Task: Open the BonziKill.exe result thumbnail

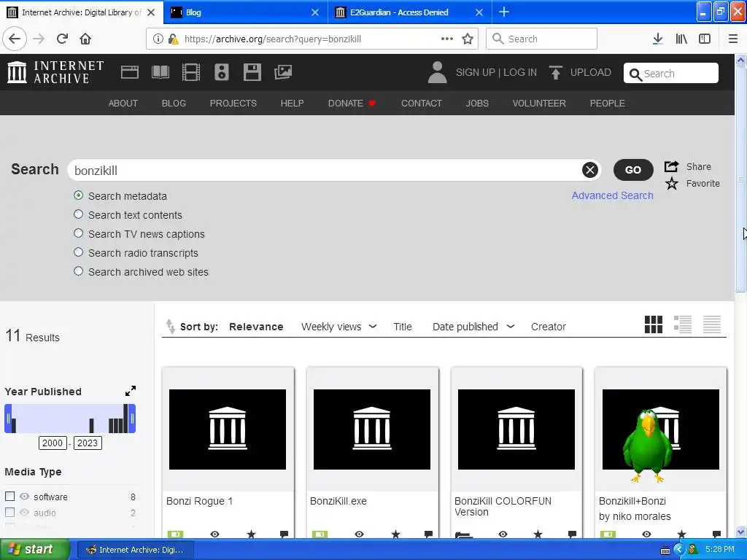Action: point(372,429)
